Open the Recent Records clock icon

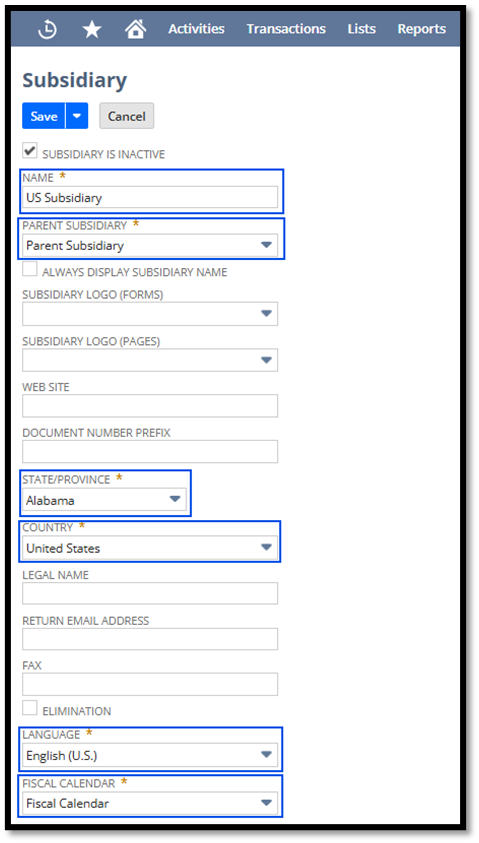[47, 29]
